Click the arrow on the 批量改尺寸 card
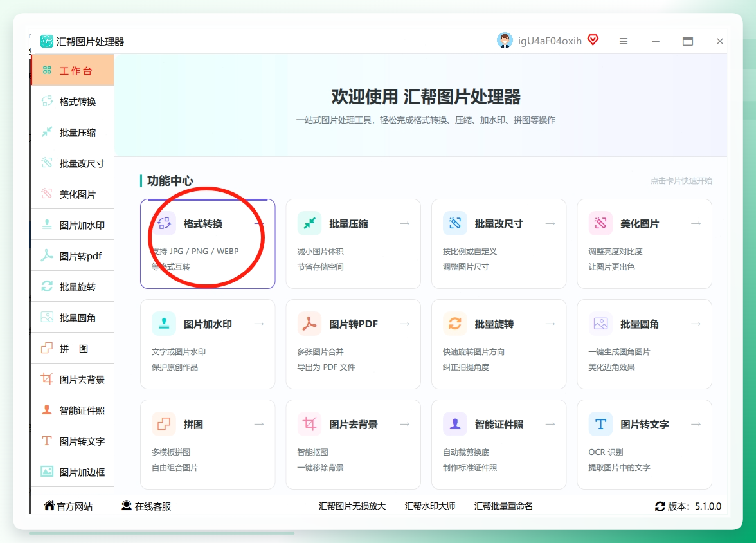This screenshot has height=543, width=756. pos(550,223)
